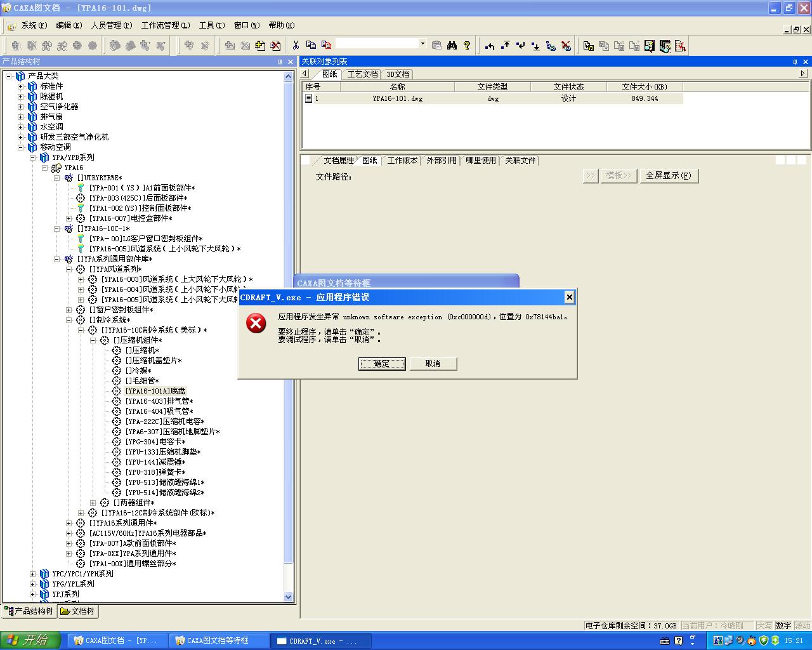Screen dimensions: 812x650
Task: Click the 全屏显示(F) button
Action: coord(669,176)
